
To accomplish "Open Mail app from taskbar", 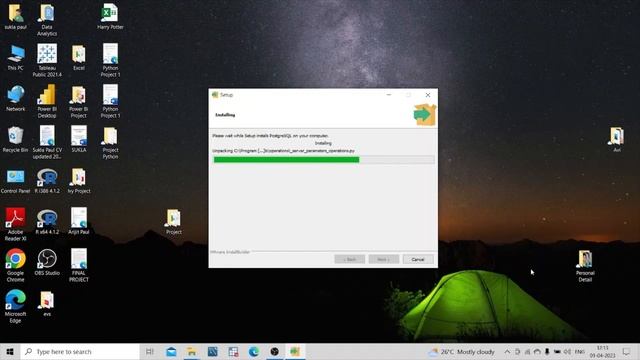I will pyautogui.click(x=171, y=351).
